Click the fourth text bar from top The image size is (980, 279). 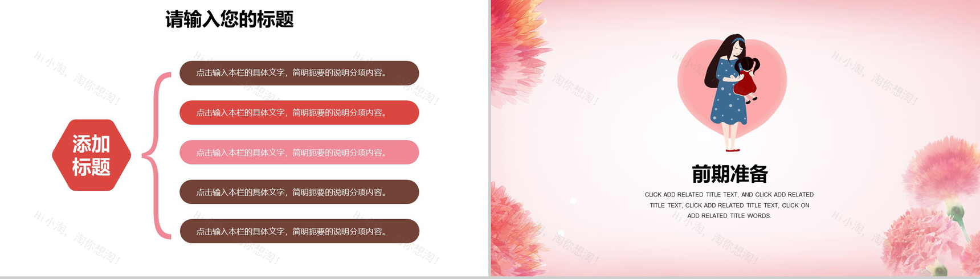pos(299,192)
